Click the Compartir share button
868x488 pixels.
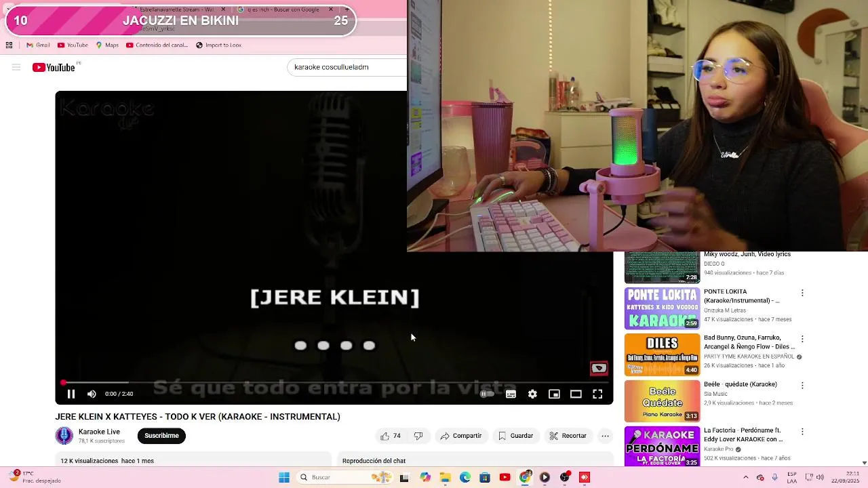[461, 436]
